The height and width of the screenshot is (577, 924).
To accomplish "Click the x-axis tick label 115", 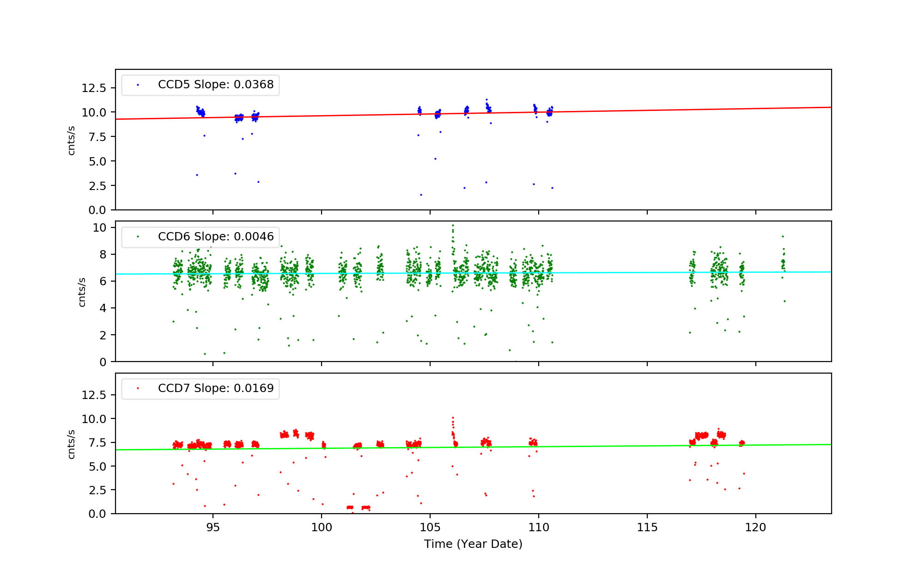I will pos(647,528).
